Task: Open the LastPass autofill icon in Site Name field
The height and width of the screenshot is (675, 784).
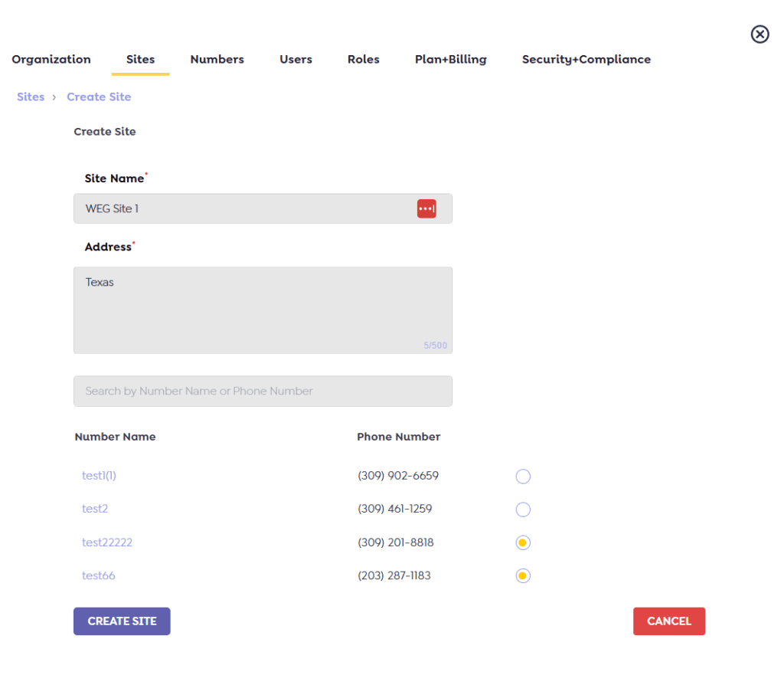Action: [x=426, y=208]
